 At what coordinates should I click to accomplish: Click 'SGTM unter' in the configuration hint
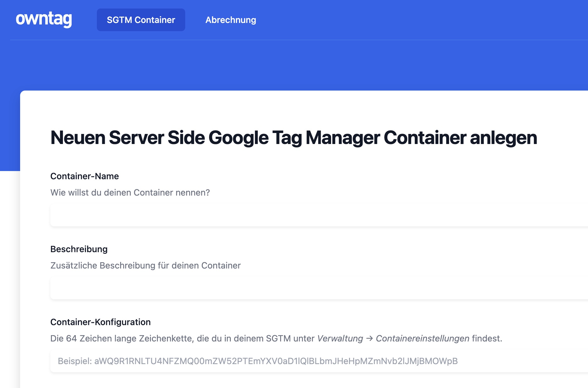pos(290,339)
